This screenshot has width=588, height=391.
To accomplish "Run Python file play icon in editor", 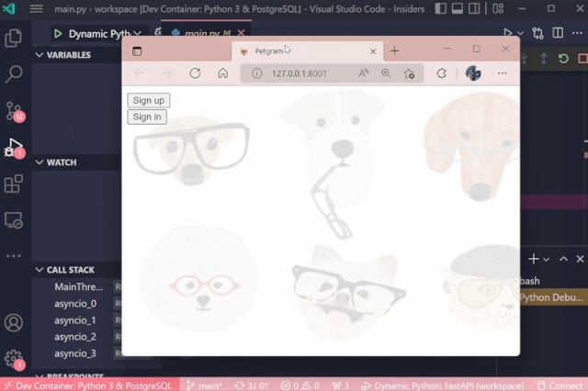I will point(508,33).
